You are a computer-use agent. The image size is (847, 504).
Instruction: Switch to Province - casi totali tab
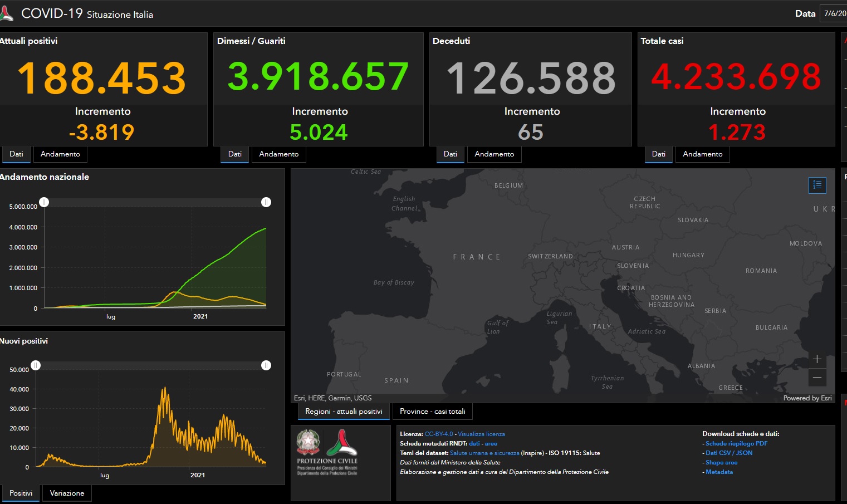(x=433, y=411)
